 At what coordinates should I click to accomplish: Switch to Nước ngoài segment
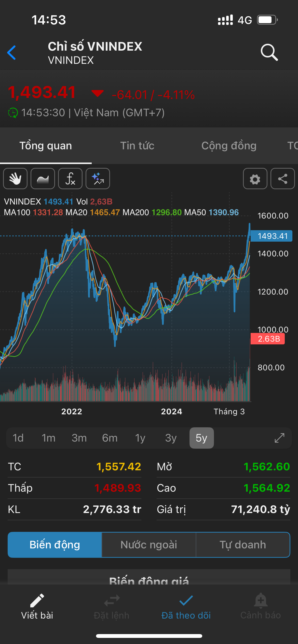(x=149, y=545)
